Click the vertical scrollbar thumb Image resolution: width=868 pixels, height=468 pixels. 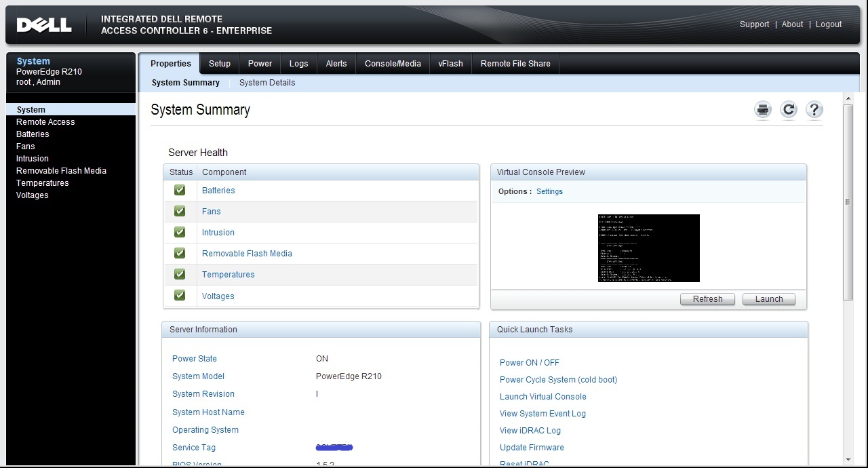[x=848, y=202]
